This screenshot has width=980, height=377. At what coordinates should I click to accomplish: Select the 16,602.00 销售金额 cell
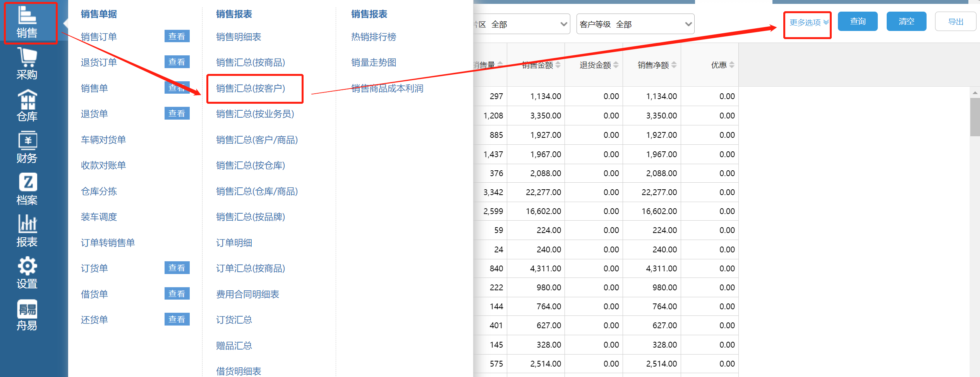536,211
